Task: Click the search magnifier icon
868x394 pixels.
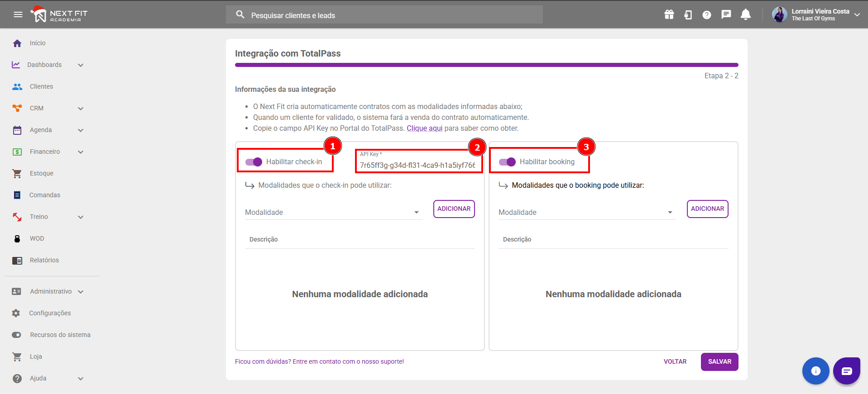Action: (240, 15)
